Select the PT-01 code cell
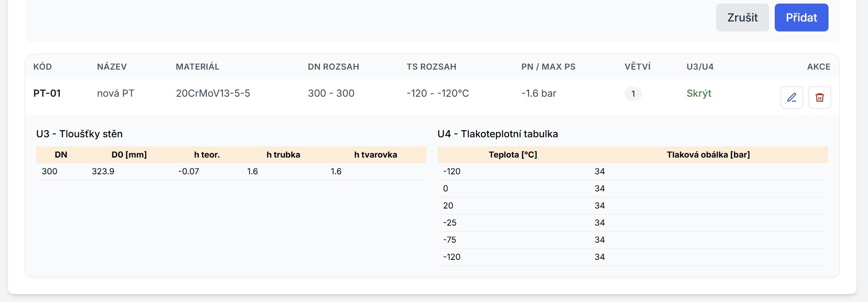Screen dimensions: 868x302 pyautogui.click(x=47, y=94)
